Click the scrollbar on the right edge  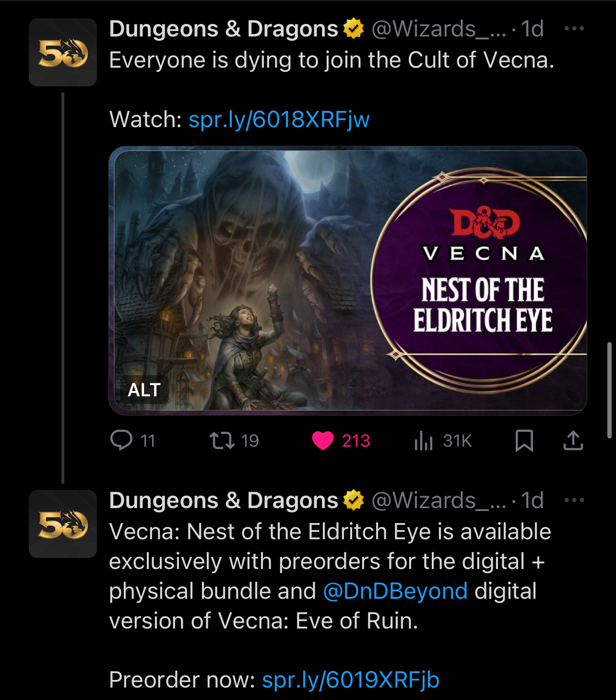tap(609, 390)
